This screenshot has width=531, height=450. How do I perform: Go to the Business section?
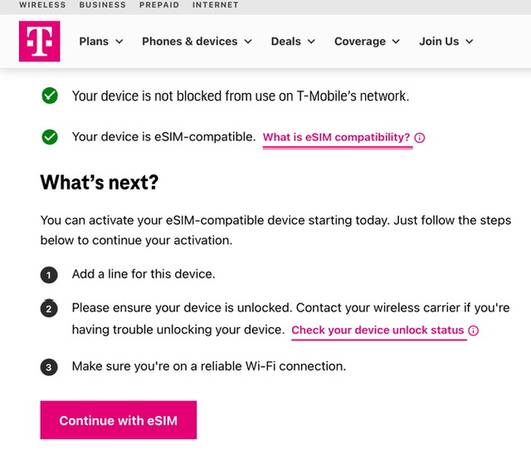[x=103, y=5]
